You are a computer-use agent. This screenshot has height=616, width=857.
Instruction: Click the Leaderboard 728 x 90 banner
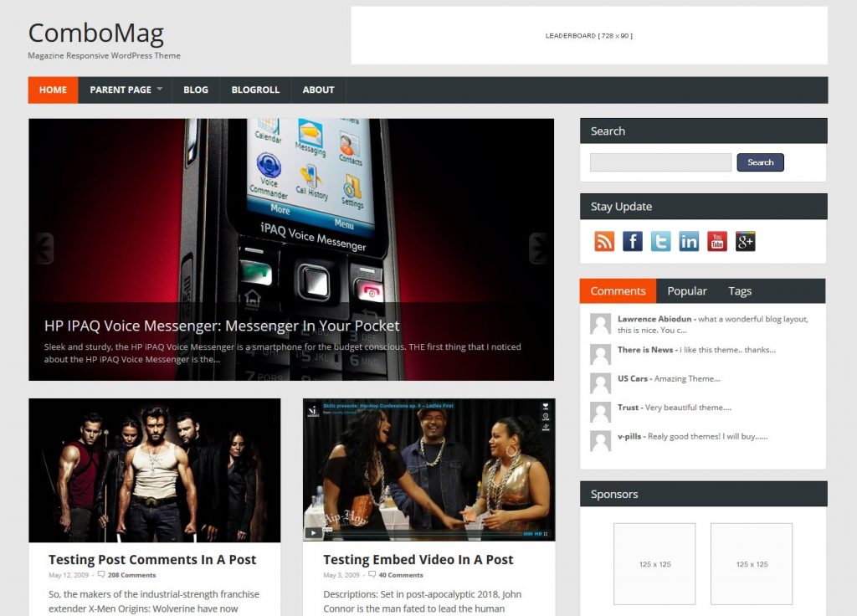(x=589, y=35)
